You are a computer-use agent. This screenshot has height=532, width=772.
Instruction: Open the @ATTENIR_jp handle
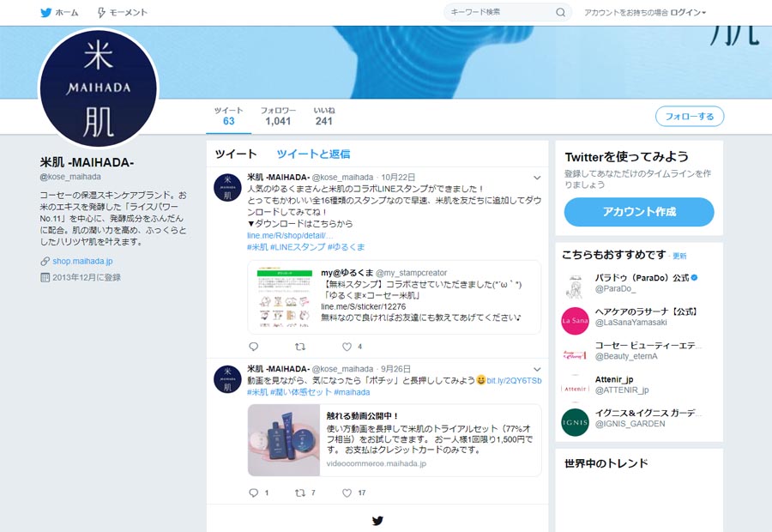(x=622, y=390)
